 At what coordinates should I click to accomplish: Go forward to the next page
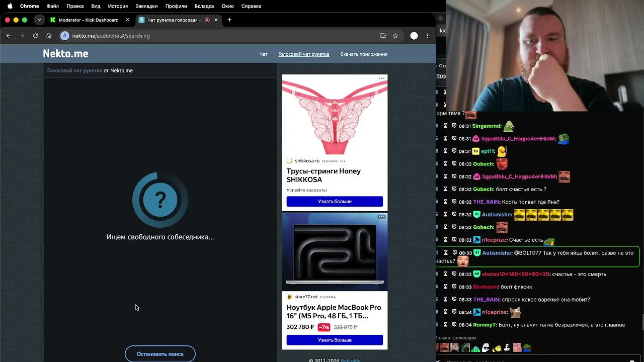pos(22,36)
